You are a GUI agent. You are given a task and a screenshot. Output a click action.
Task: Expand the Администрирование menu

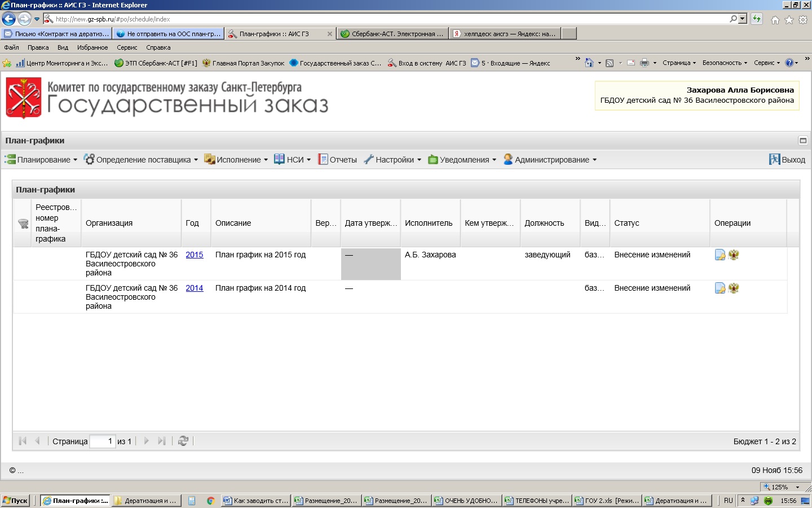[550, 160]
